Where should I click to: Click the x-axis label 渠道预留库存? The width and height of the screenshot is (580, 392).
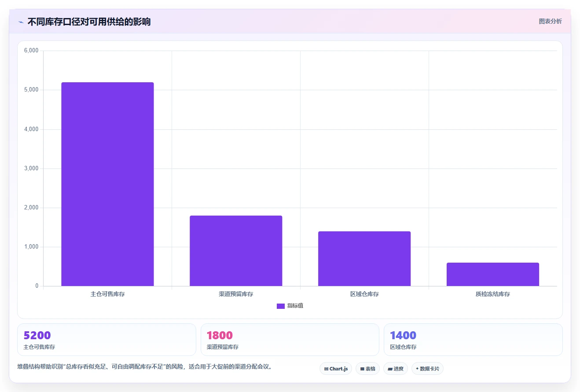click(x=236, y=294)
